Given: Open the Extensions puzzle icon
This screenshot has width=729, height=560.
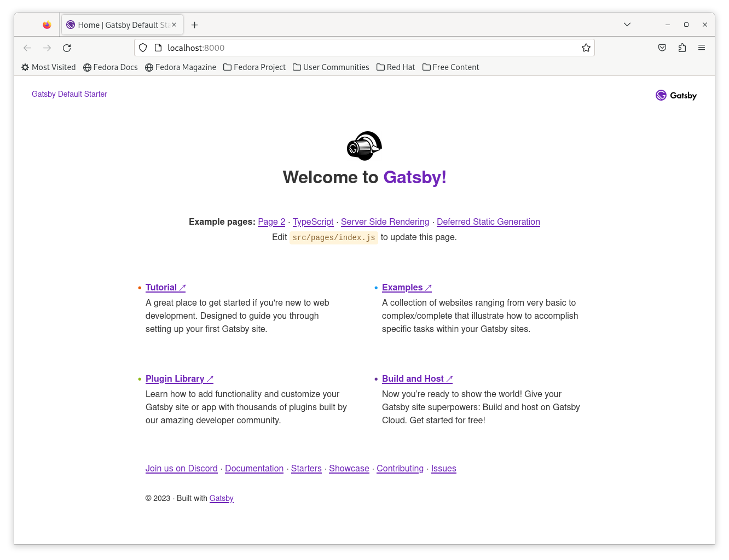Looking at the screenshot, I should pyautogui.click(x=681, y=48).
